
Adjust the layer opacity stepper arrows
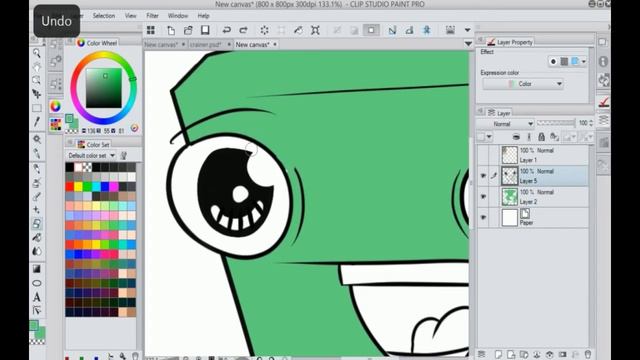coord(591,123)
